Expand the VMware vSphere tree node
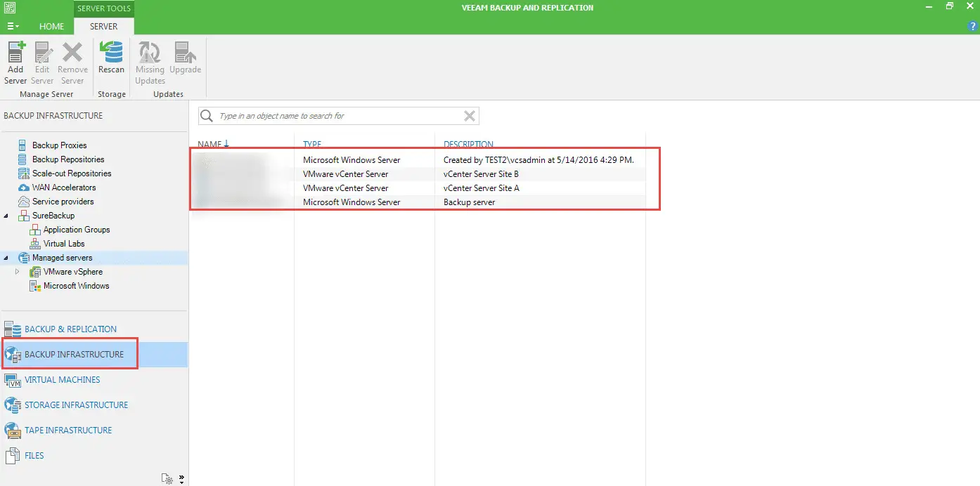This screenshot has width=980, height=486. [18, 272]
